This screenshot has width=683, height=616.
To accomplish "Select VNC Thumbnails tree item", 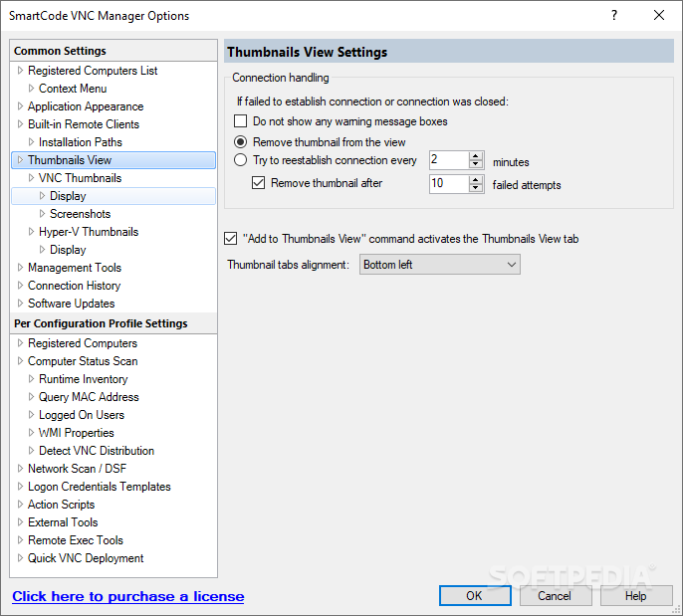I will pyautogui.click(x=80, y=178).
